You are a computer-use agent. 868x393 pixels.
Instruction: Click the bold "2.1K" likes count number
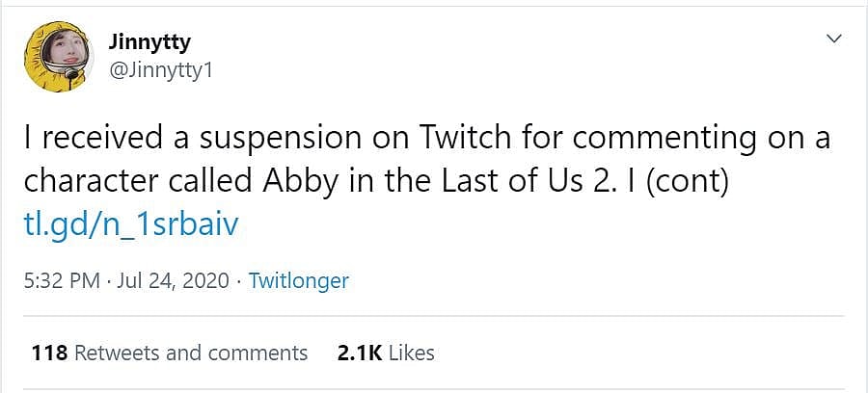[x=359, y=353]
